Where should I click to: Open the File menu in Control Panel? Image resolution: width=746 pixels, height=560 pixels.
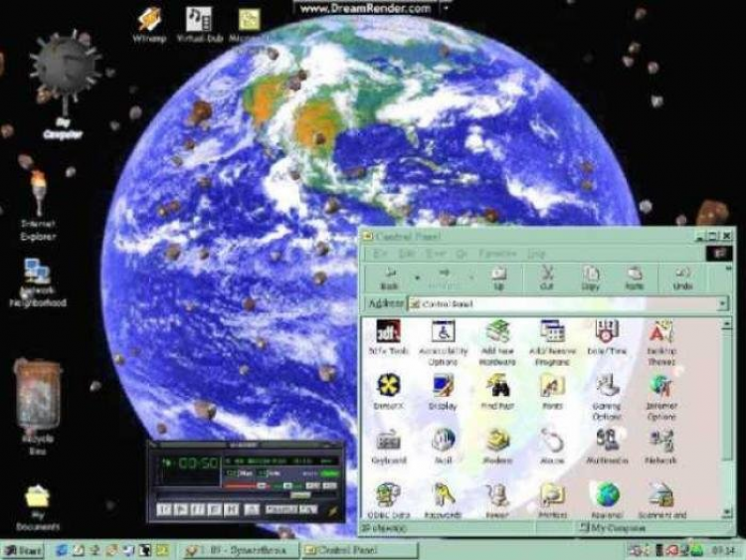coord(379,254)
